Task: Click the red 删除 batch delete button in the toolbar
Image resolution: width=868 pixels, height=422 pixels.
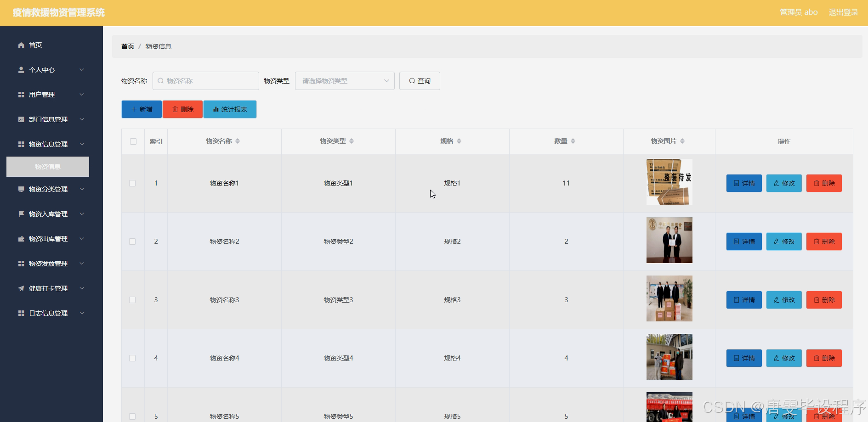Action: 182,109
